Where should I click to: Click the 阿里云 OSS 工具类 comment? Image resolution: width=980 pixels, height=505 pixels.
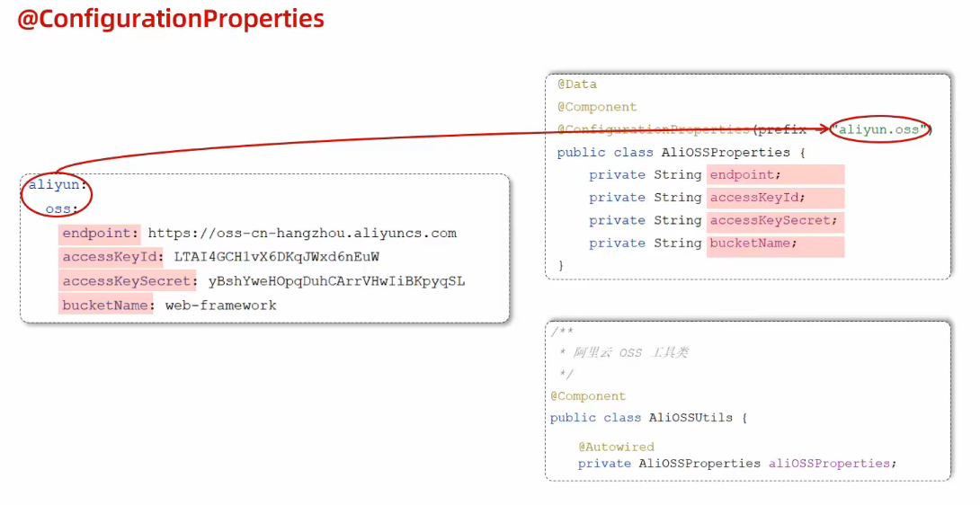click(x=630, y=353)
